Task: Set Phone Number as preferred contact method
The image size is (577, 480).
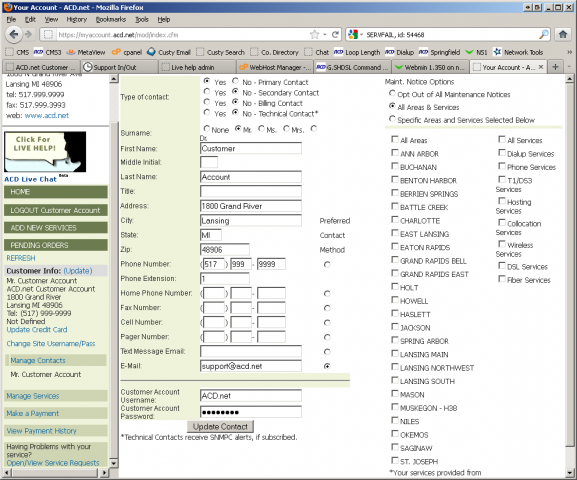Action: coord(327,264)
